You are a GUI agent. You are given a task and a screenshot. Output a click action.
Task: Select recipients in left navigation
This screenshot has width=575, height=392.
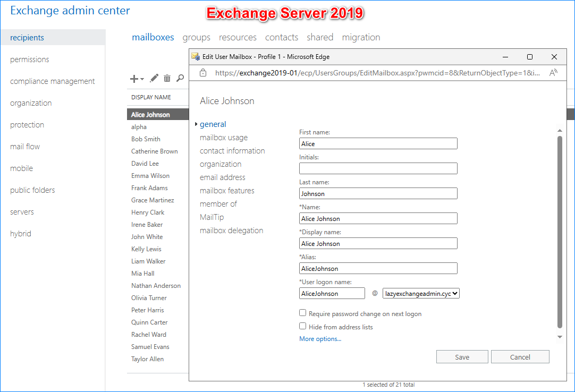53,37
